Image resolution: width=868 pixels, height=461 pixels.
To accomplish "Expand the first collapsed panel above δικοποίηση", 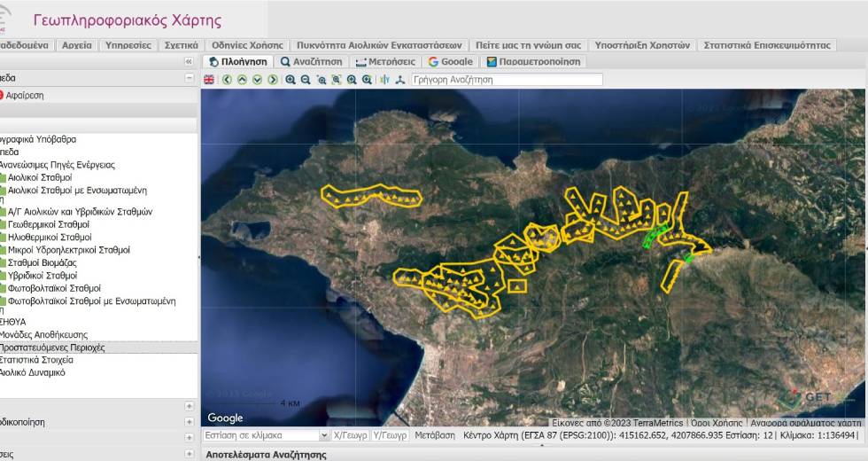I will coord(189,406).
